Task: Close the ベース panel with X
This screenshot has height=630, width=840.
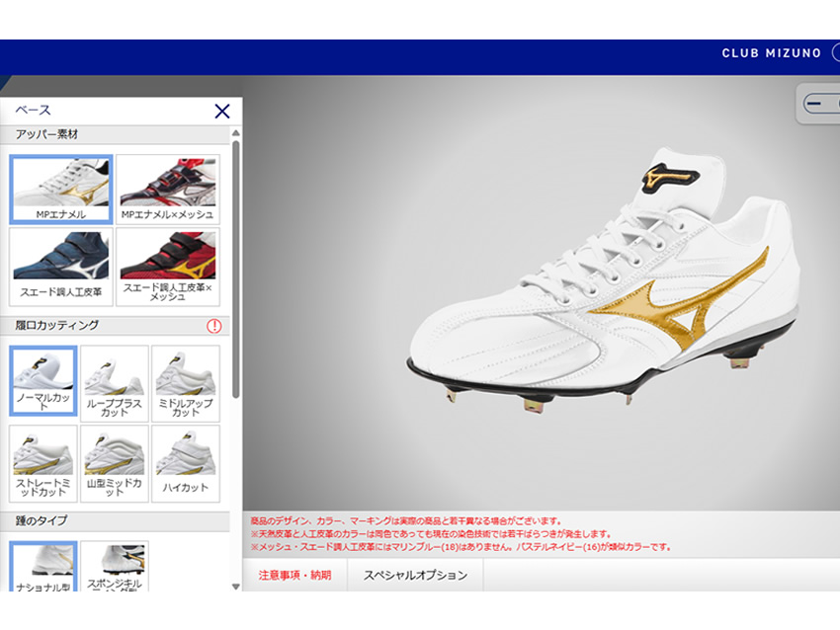Action: [x=221, y=112]
